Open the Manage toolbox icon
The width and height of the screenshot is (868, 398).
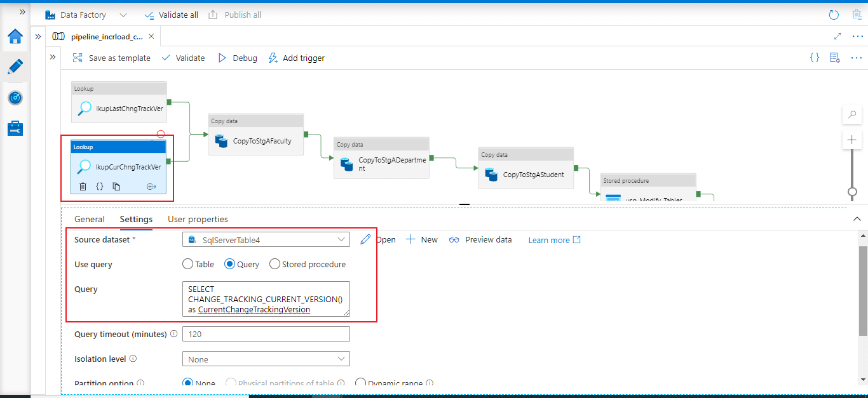[15, 128]
